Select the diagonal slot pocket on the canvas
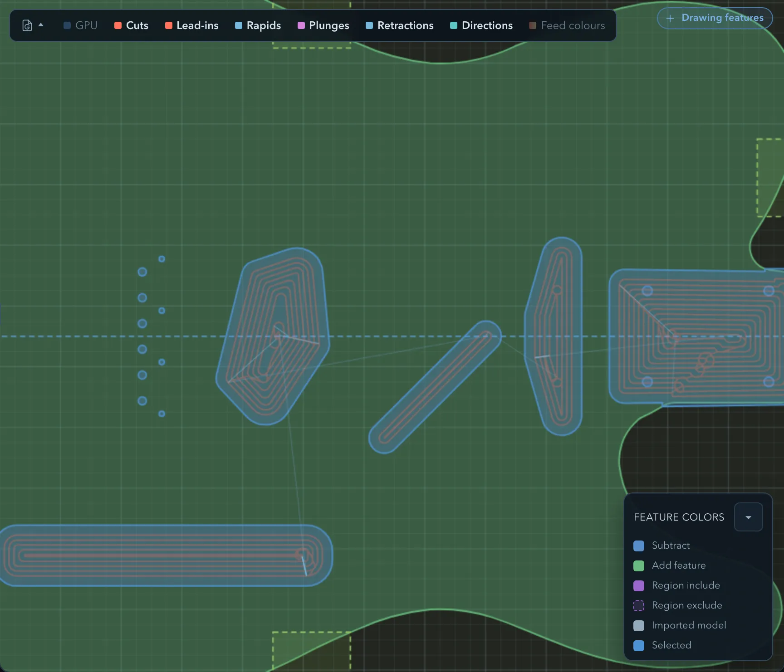 [x=435, y=387]
